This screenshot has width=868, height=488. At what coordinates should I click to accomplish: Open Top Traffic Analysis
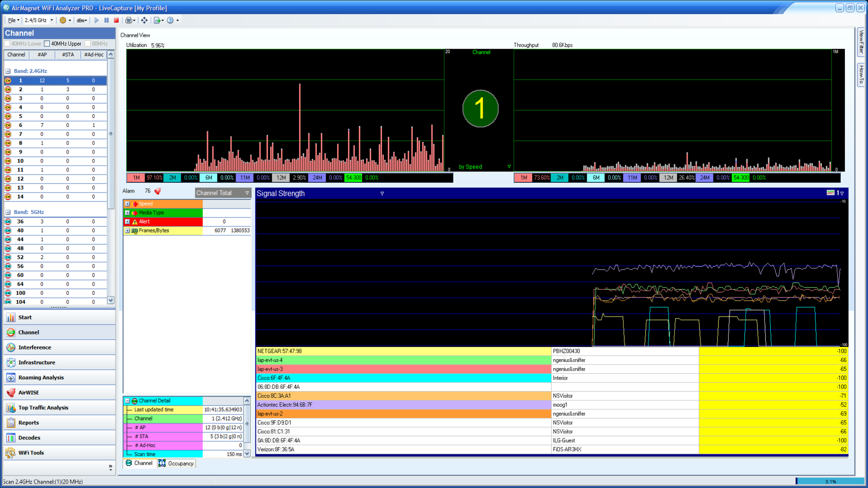(x=43, y=407)
